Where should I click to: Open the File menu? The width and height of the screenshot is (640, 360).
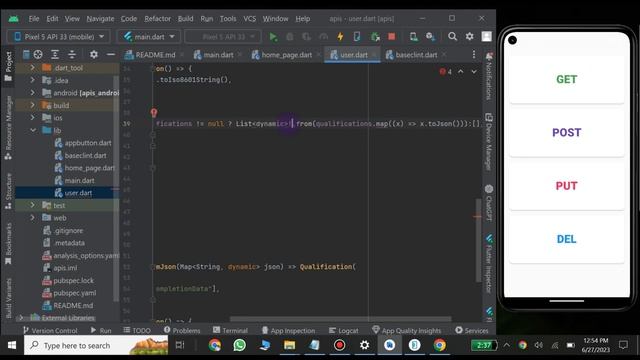(x=34, y=19)
